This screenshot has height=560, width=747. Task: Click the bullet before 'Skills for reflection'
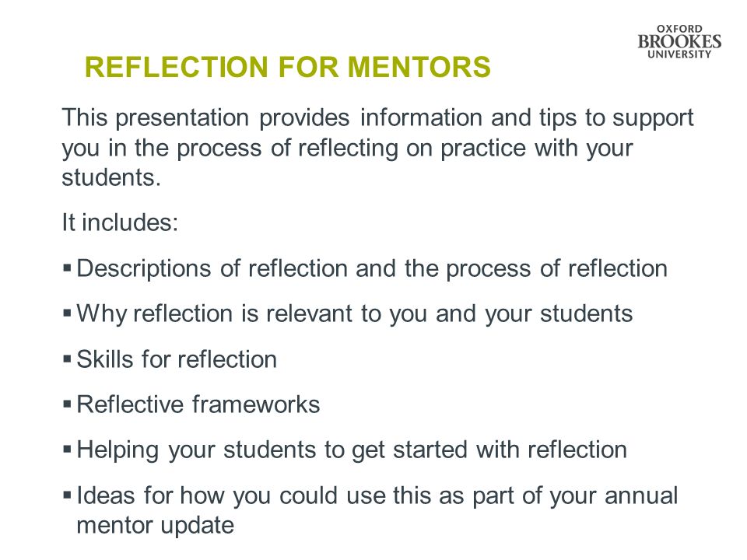tap(67, 359)
